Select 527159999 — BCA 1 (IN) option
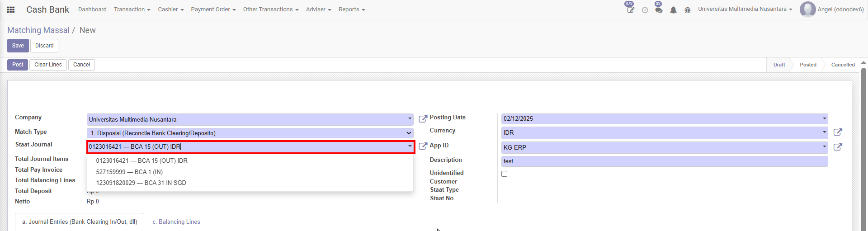This screenshot has width=868, height=231. coord(129,172)
